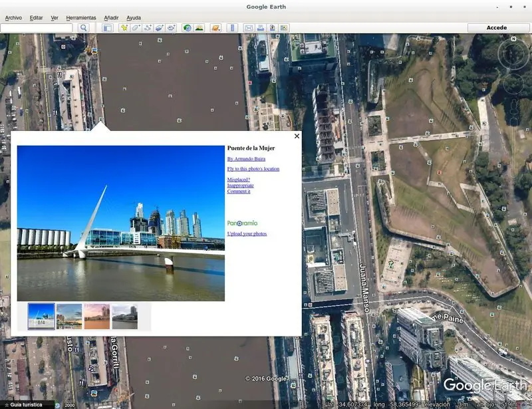This screenshot has width=532, height=409.
Task: Click View in Google Maps icon
Action: [x=284, y=28]
